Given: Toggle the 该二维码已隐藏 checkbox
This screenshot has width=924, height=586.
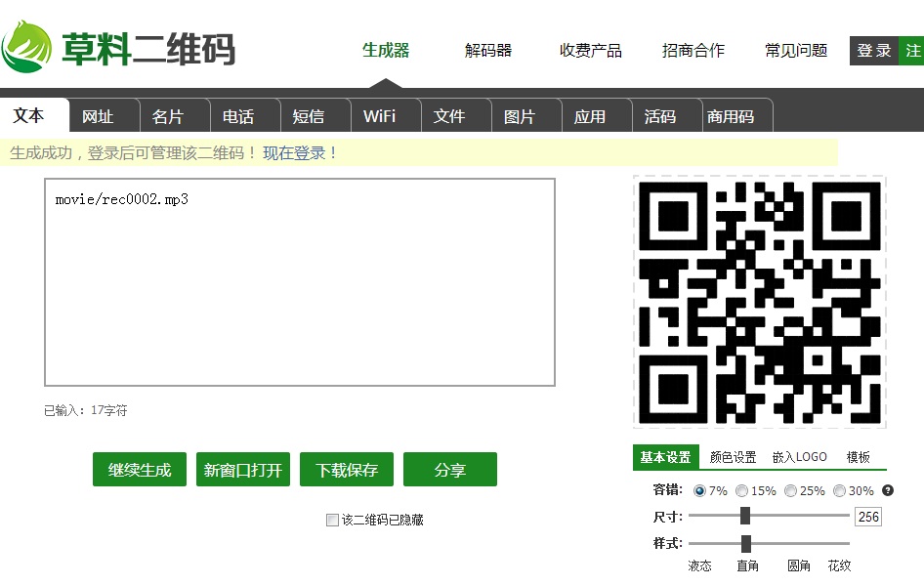Looking at the screenshot, I should (332, 520).
